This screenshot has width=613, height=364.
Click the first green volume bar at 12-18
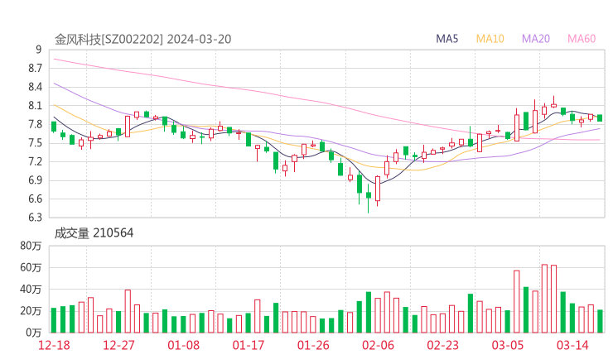tap(54, 320)
